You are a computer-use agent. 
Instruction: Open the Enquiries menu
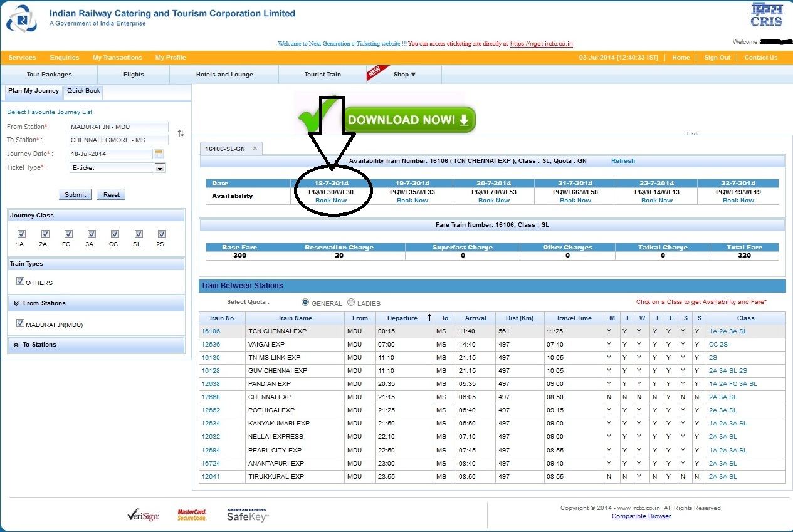point(65,58)
